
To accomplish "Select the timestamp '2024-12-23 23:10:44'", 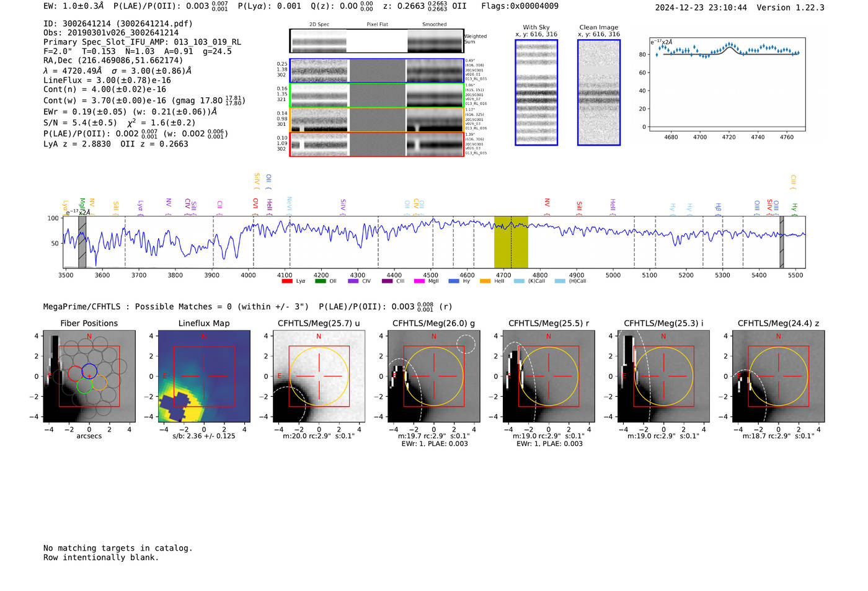I will 701,7.
